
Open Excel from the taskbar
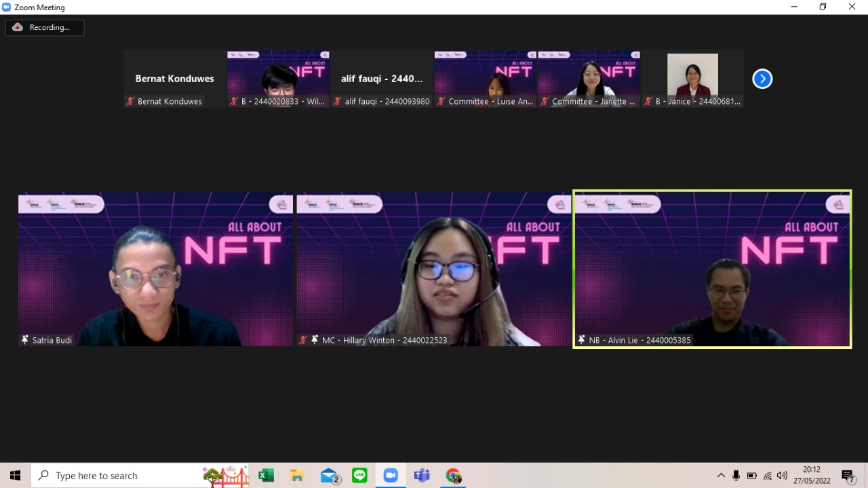(x=266, y=476)
